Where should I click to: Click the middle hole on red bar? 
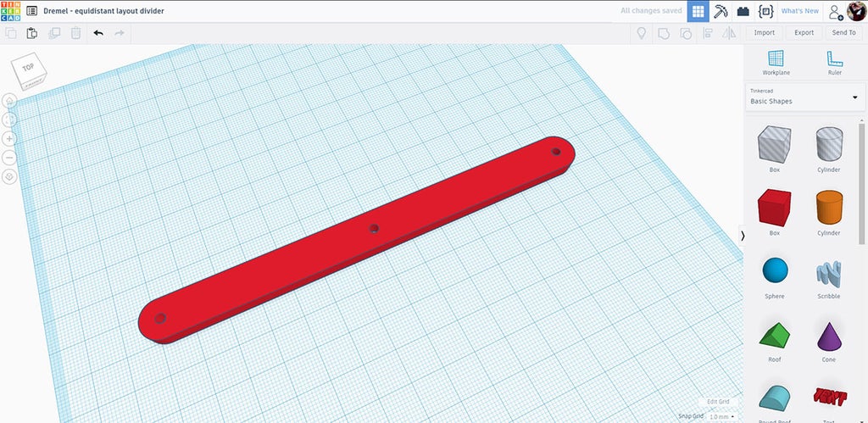pyautogui.click(x=374, y=228)
